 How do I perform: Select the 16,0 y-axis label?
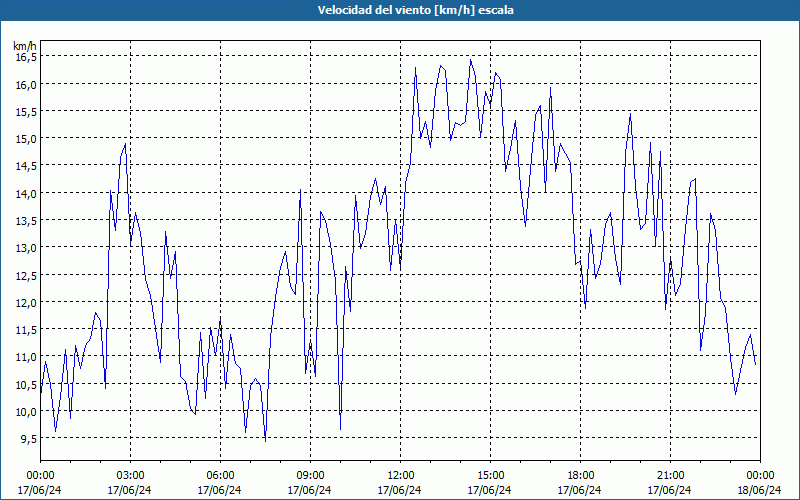(26, 84)
